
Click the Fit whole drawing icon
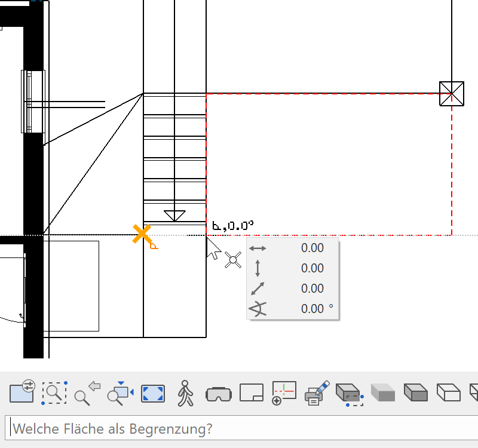[x=152, y=393]
